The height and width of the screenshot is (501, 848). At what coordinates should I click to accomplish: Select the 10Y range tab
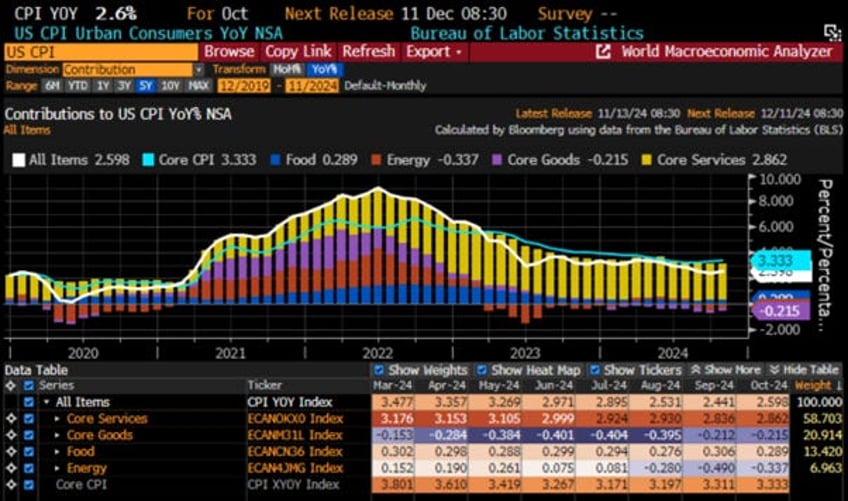pyautogui.click(x=170, y=85)
